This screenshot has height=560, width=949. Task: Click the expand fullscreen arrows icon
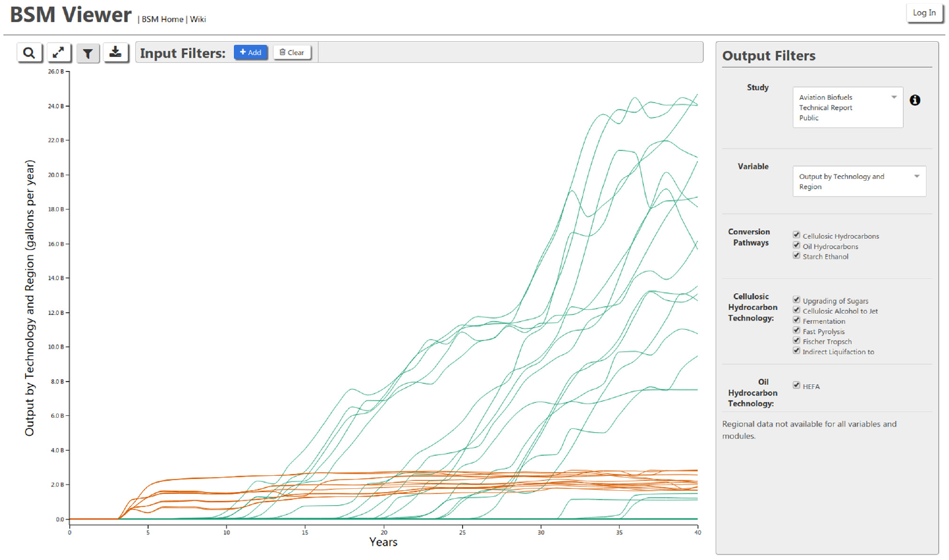[59, 53]
